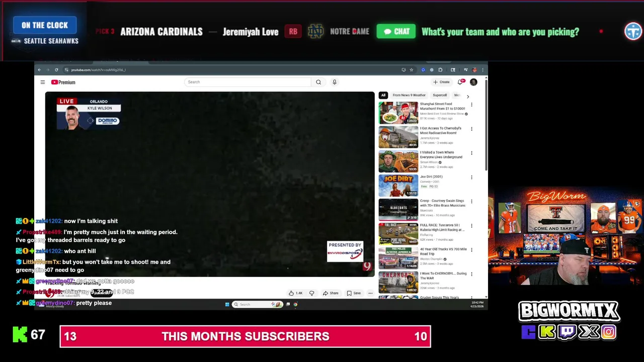
Task: Open I Visited a Town Underground thumbnail
Action: pos(398,161)
